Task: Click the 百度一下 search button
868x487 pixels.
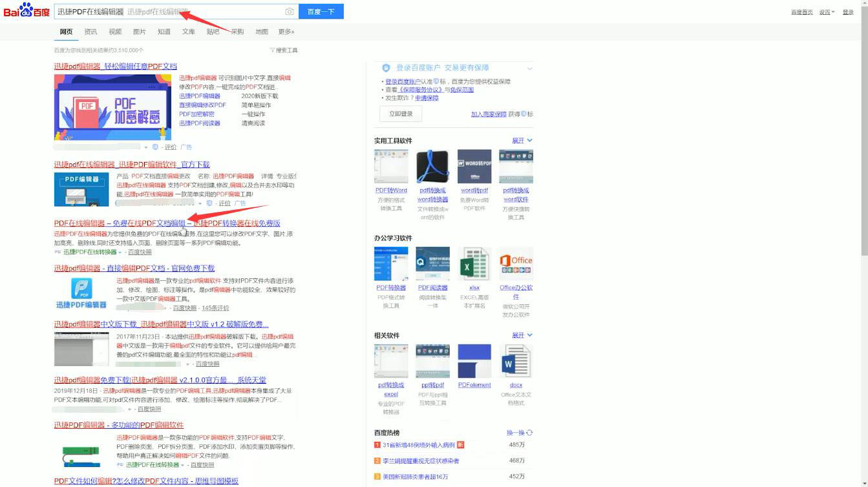Action: [321, 12]
